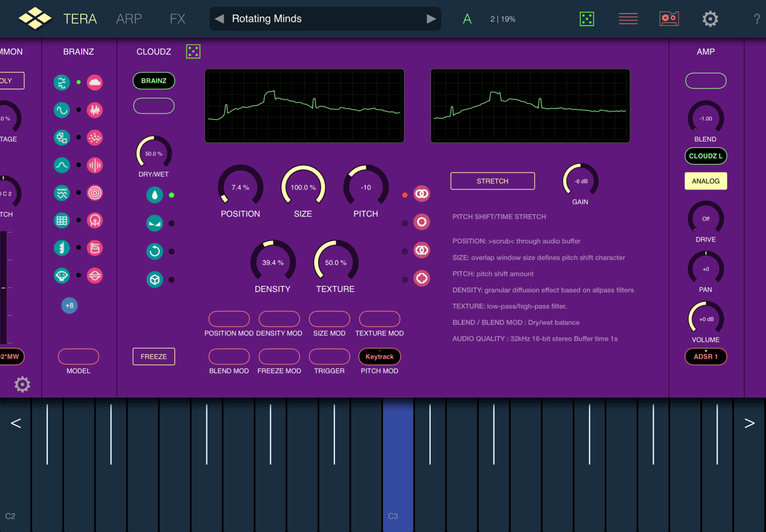The height and width of the screenshot is (532, 766).
Task: Choose the bow-tie shaped Cloudz mode
Action: (x=155, y=223)
